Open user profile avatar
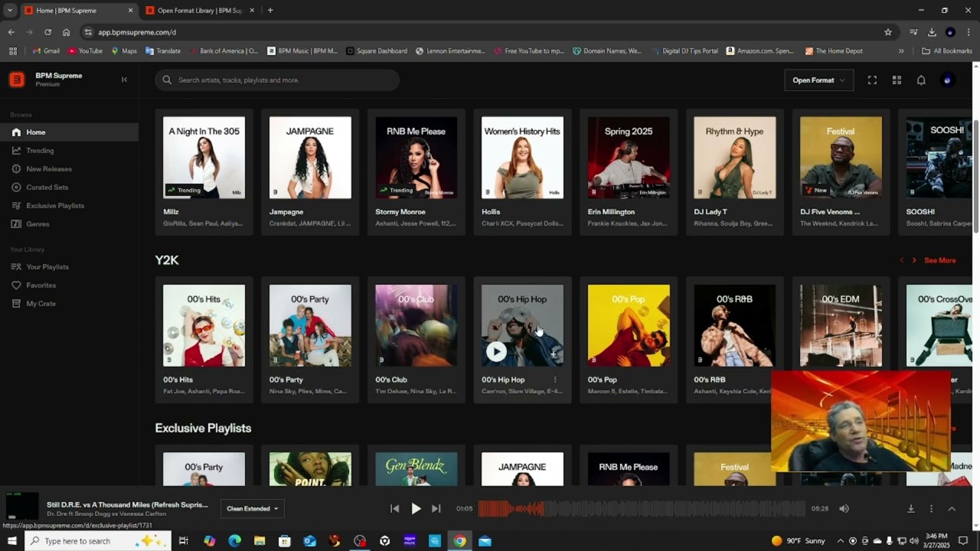Screen dimensions: 980x551 [948, 80]
